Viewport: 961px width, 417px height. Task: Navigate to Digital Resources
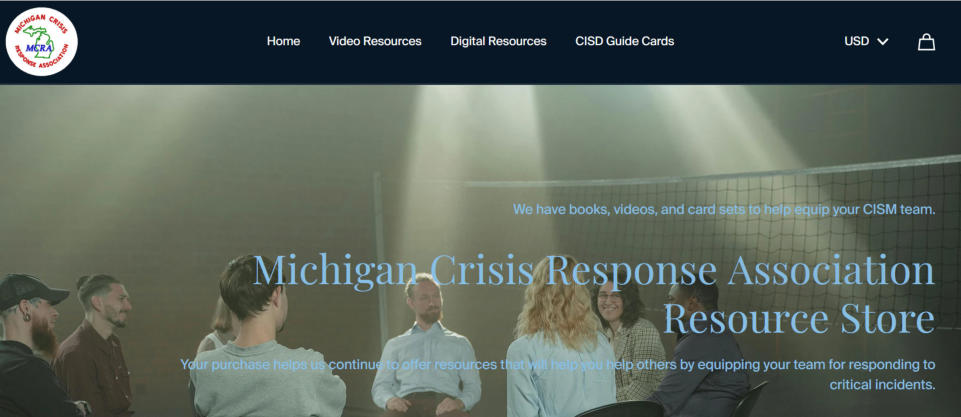pyautogui.click(x=498, y=41)
